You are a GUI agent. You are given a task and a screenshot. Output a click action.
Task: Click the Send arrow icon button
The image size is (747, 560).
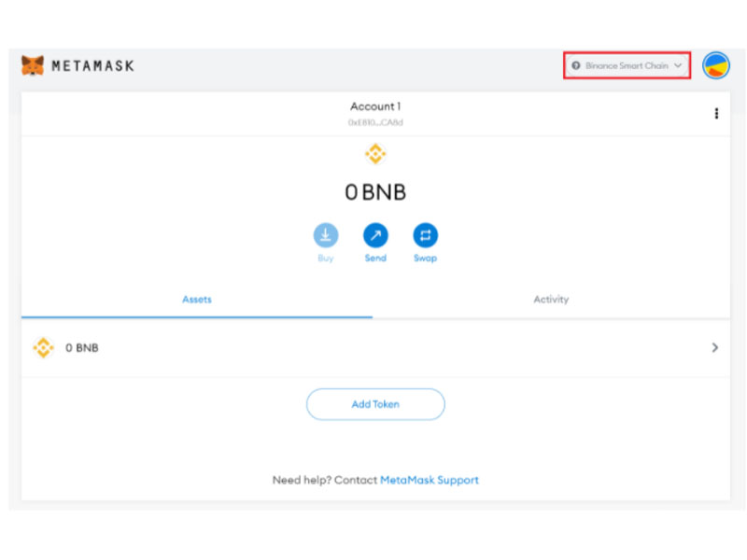pyautogui.click(x=375, y=235)
